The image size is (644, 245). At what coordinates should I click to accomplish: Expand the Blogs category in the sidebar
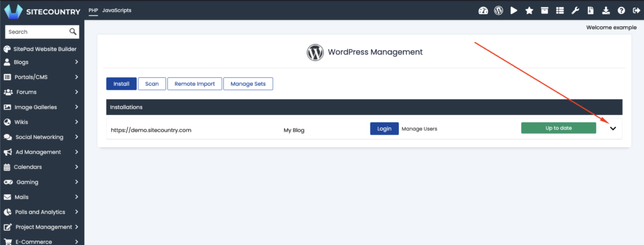(41, 62)
